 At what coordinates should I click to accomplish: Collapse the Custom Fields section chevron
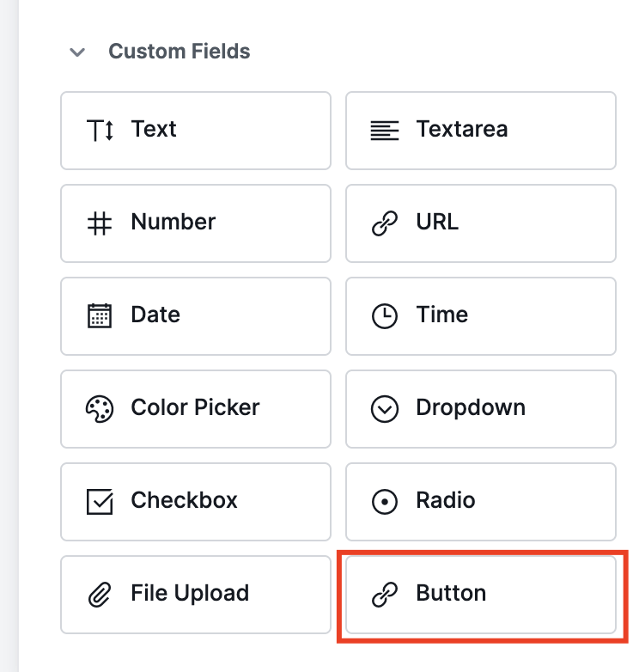pyautogui.click(x=77, y=52)
